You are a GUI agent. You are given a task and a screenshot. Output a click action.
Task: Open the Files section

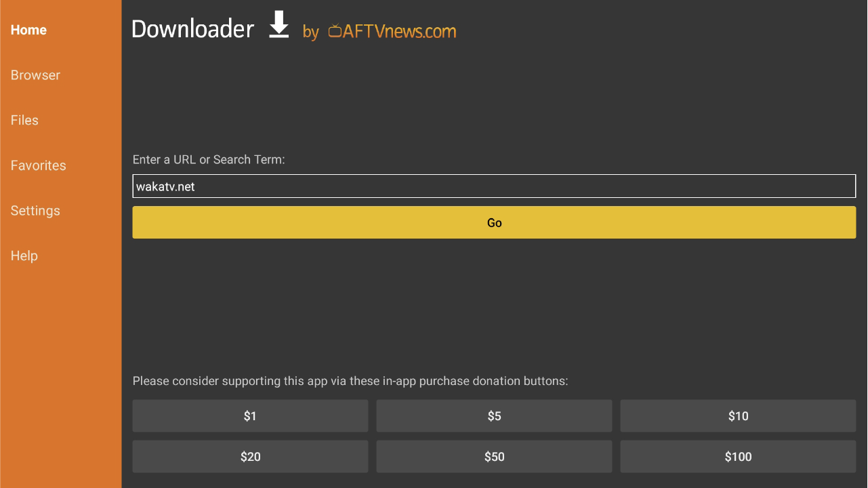point(24,120)
